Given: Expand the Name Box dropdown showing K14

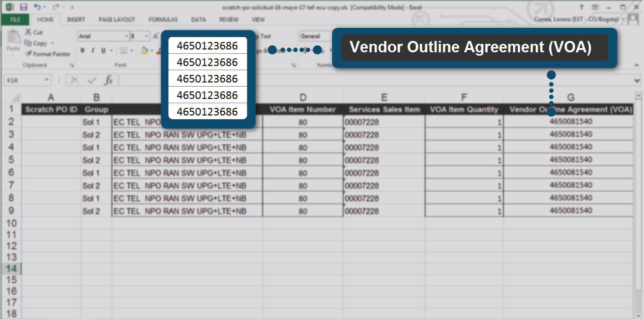Looking at the screenshot, I should 47,80.
